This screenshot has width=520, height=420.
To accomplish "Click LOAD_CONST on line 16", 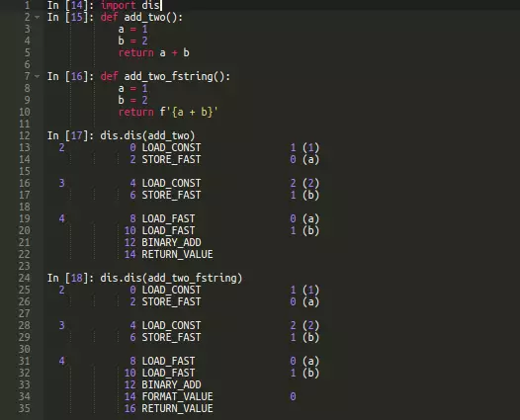I will click(x=171, y=183).
